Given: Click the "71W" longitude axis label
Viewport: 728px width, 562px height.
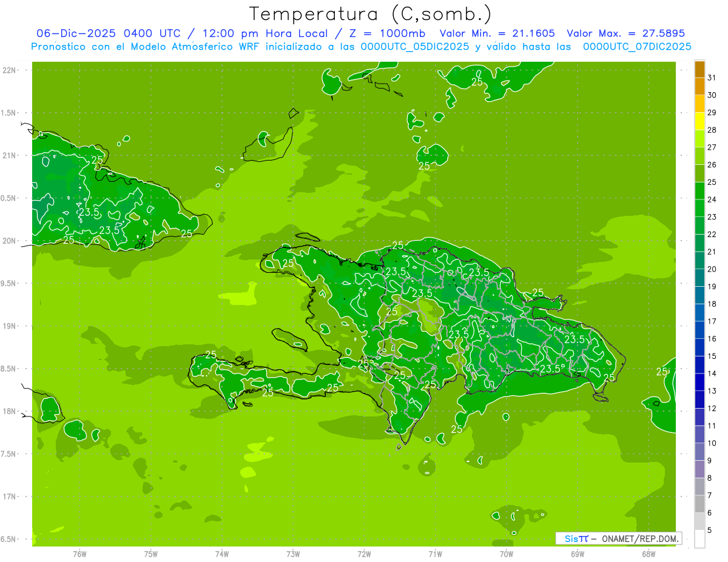Looking at the screenshot, I should [435, 554].
